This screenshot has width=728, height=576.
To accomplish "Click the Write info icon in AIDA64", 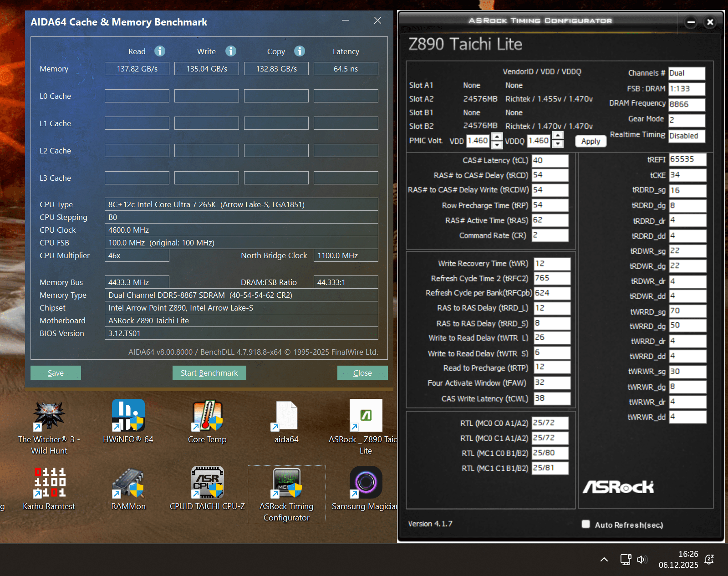I will pos(231,51).
